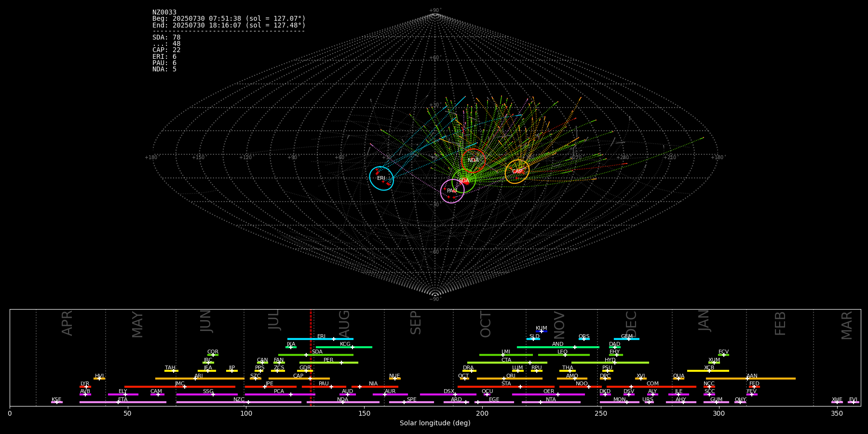Click the 'NDA: 5' count entry
Screen dimensions: 868x434
click(164, 69)
